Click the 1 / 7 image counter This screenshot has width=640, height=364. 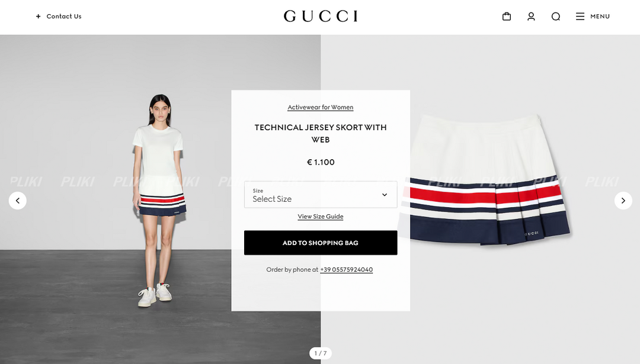pyautogui.click(x=321, y=353)
